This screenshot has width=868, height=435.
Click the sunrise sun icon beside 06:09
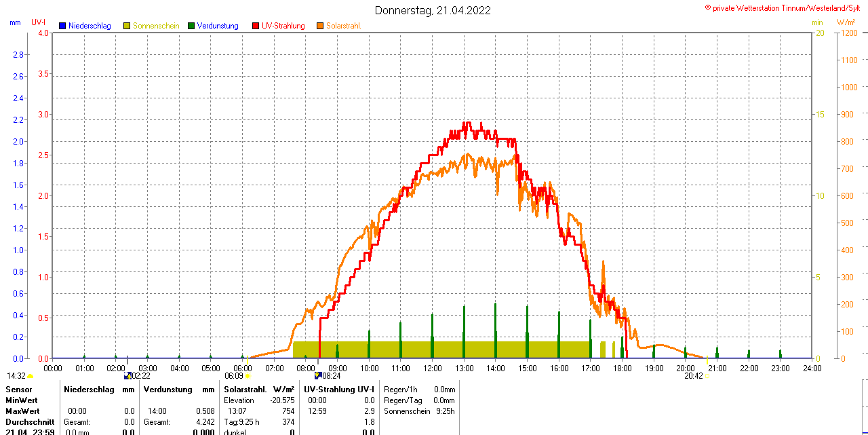pyautogui.click(x=247, y=375)
